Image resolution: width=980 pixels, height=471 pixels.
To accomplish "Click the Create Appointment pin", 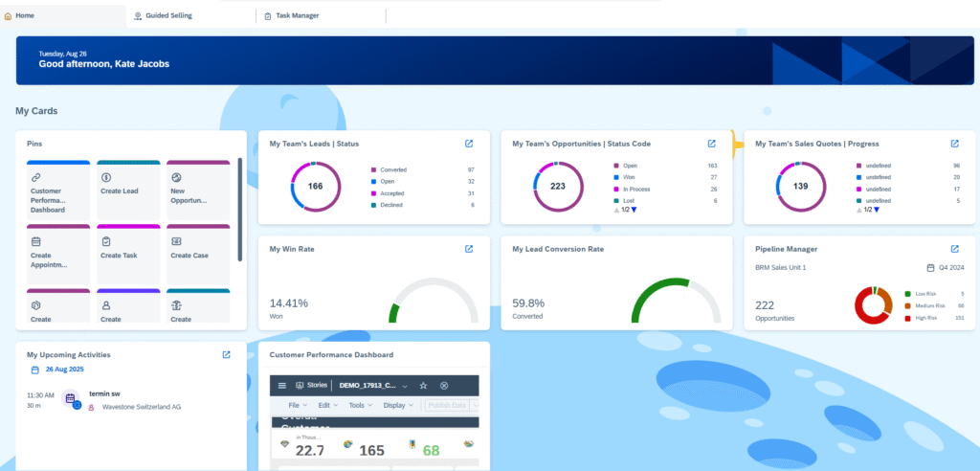I will 58,254.
